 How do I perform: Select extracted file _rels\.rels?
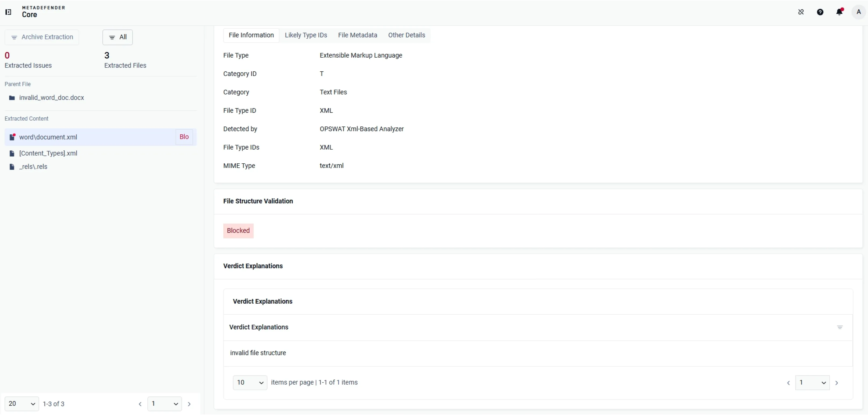(x=33, y=167)
